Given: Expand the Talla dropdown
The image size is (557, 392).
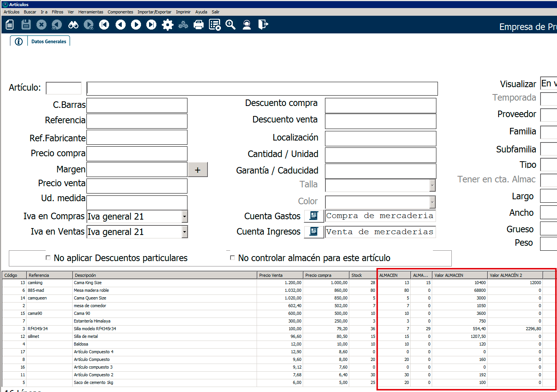Looking at the screenshot, I should [x=432, y=185].
